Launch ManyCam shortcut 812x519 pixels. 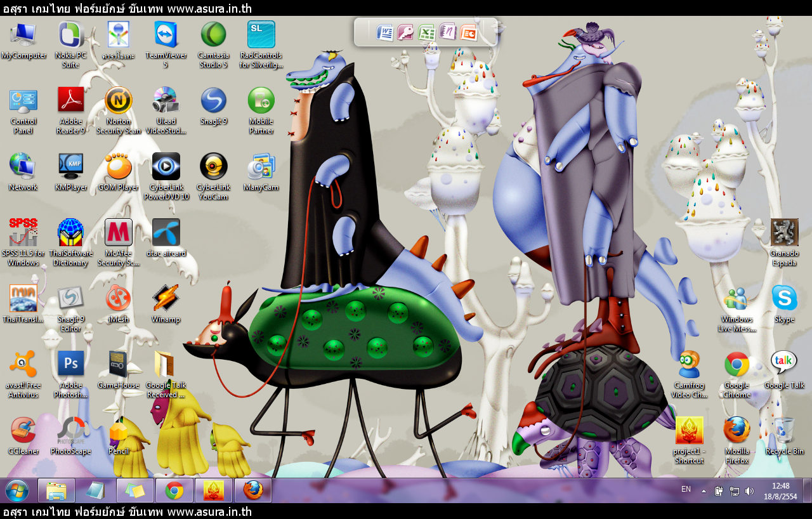tap(261, 173)
